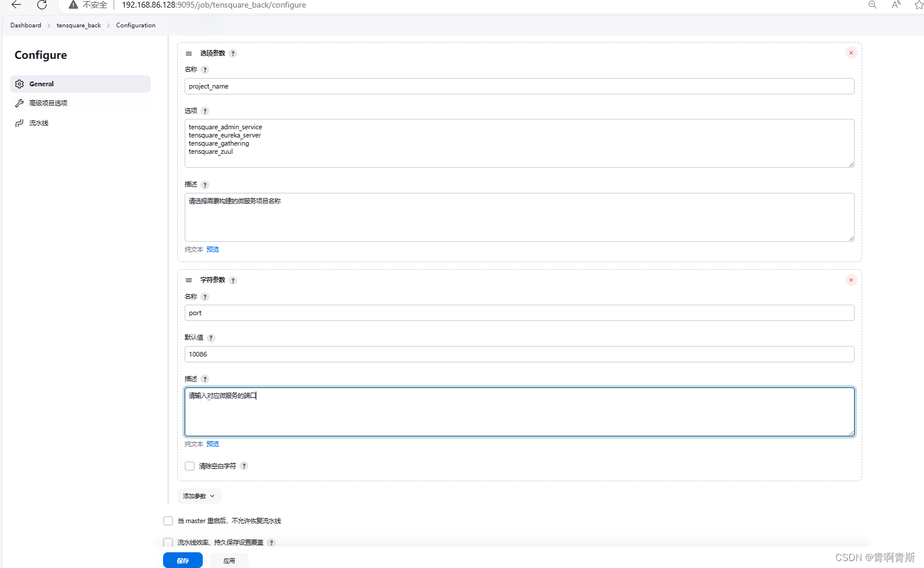Screen dimensions: 924x568
Task: Go to 高级项目选项 section
Action: click(80, 103)
